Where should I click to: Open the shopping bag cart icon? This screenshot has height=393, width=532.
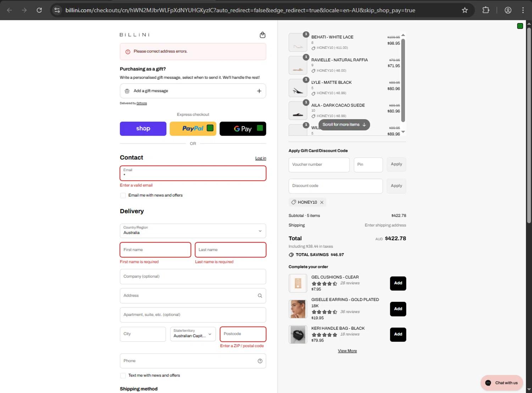click(262, 35)
